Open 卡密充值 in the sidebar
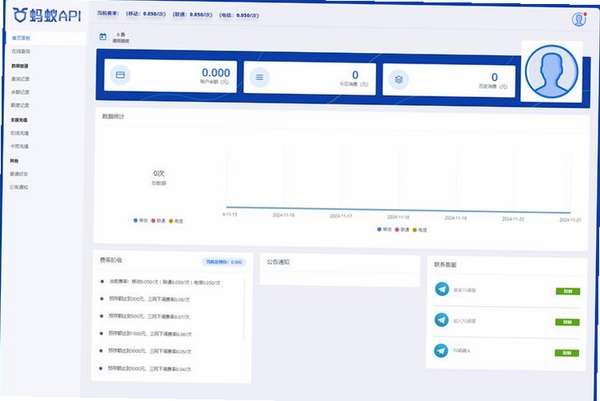The image size is (600, 401). pos(20,146)
